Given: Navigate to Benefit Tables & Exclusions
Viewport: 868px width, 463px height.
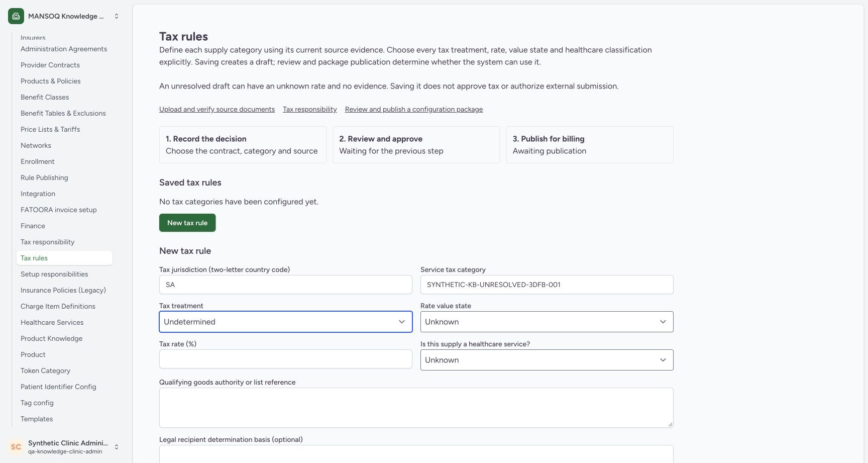Looking at the screenshot, I should (63, 113).
